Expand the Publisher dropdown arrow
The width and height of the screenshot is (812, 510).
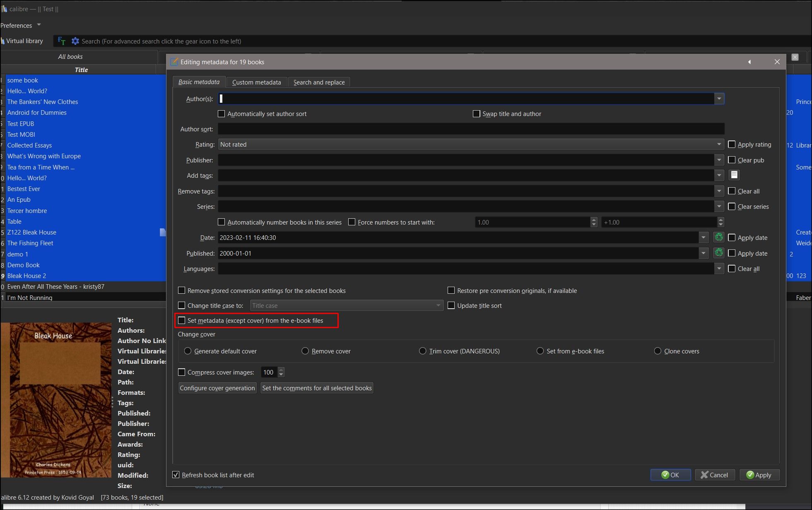719,160
